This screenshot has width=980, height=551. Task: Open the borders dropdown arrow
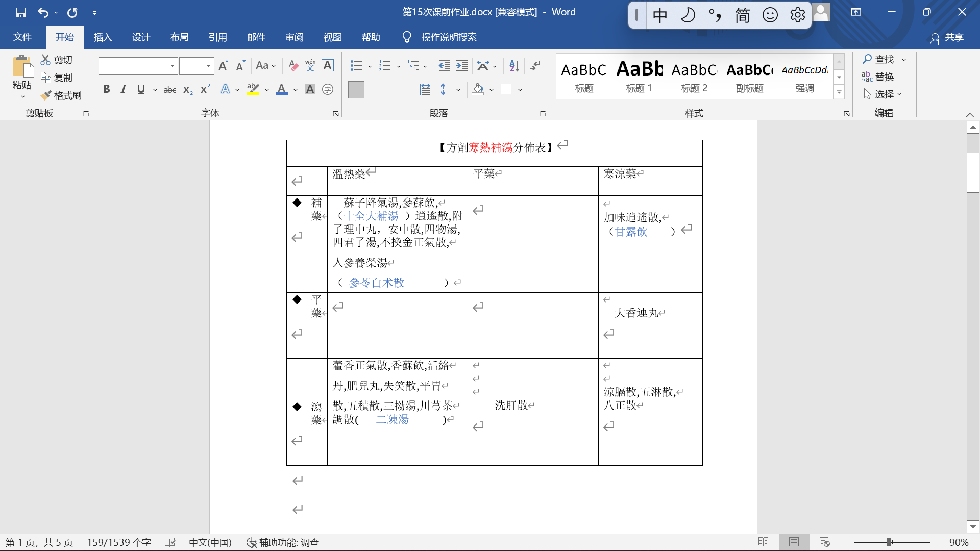tap(520, 90)
